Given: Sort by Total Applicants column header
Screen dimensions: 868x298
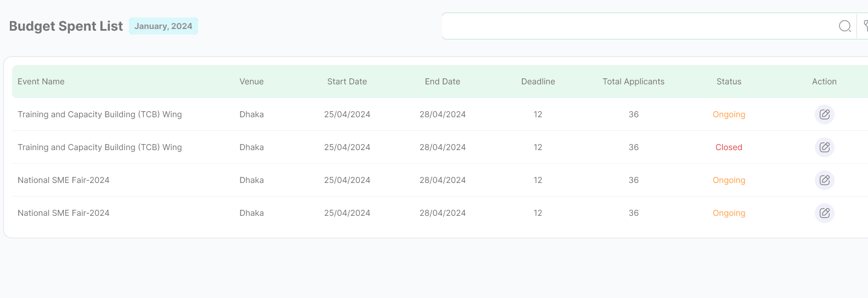Looking at the screenshot, I should pyautogui.click(x=633, y=82).
